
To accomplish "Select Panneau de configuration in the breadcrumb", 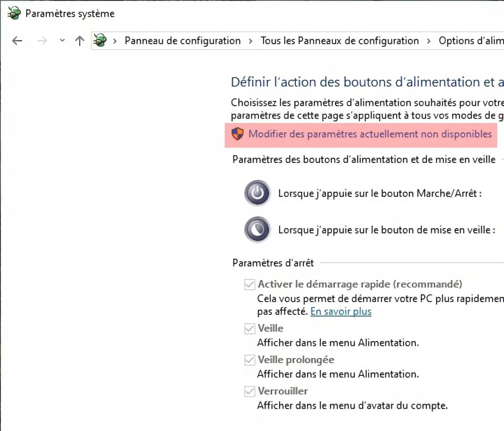I will pyautogui.click(x=183, y=41).
